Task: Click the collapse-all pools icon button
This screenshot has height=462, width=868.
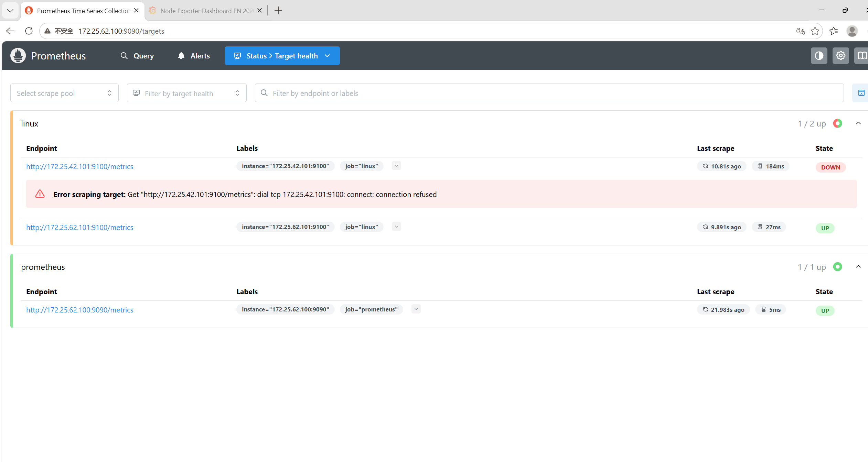Action: click(x=861, y=93)
